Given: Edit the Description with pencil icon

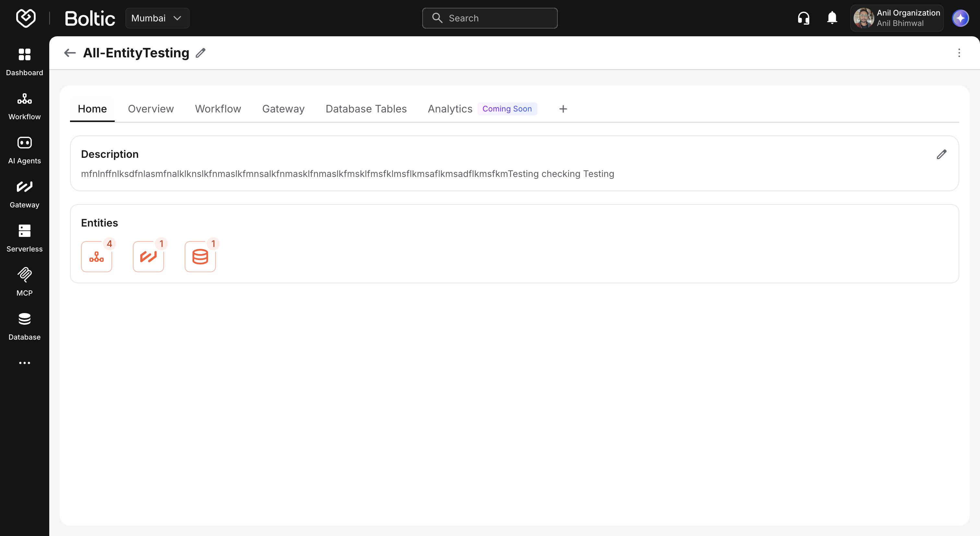Looking at the screenshot, I should click(941, 154).
